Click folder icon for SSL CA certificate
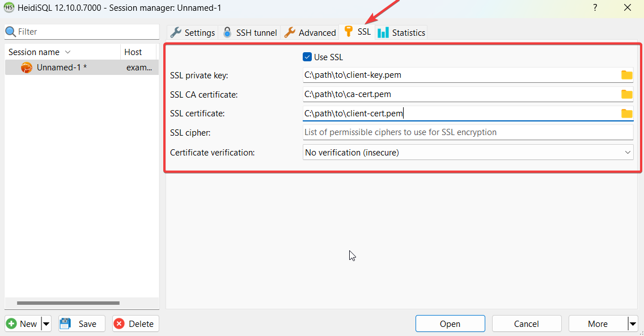 (626, 94)
